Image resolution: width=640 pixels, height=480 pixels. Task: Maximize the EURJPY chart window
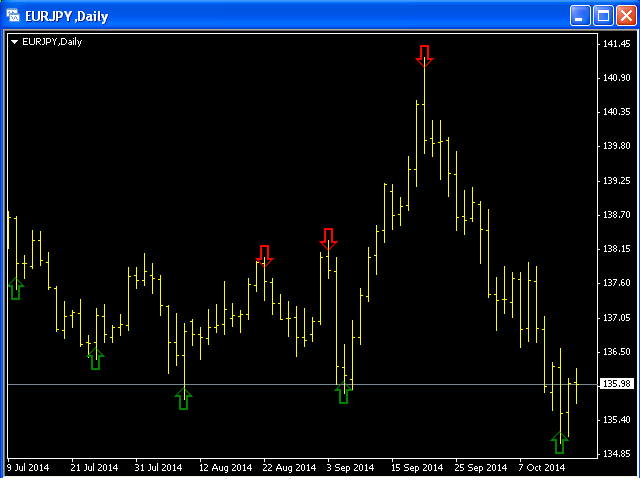(603, 16)
